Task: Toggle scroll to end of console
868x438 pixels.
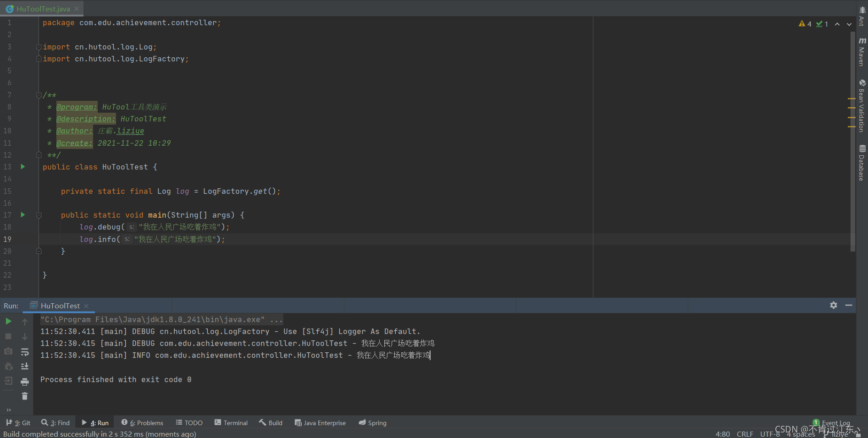Action: (25, 366)
